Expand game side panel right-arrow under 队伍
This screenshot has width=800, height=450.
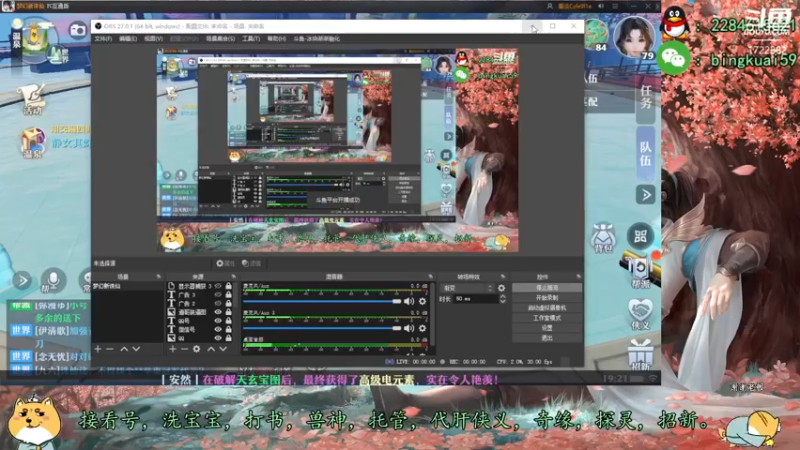645,194
